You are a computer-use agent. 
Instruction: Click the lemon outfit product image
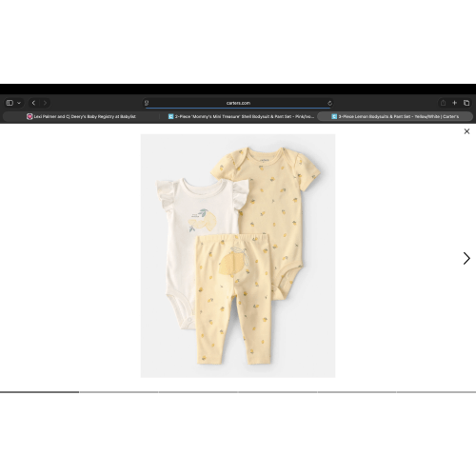[238, 256]
